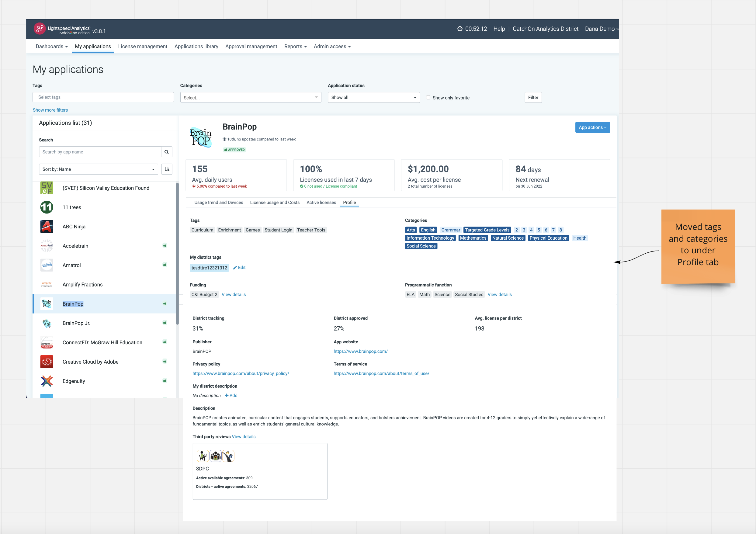The height and width of the screenshot is (534, 756).
Task: Enable the Show only favorite checkbox
Action: pos(428,97)
